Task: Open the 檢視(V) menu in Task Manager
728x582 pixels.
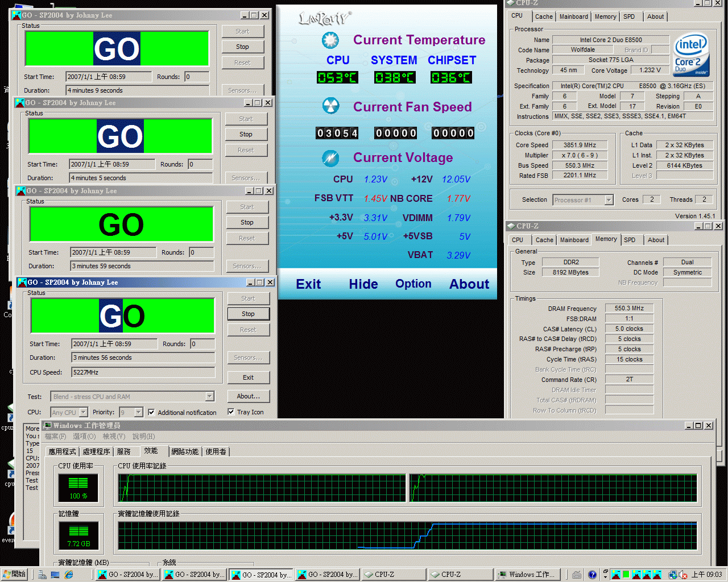Action: pos(114,436)
